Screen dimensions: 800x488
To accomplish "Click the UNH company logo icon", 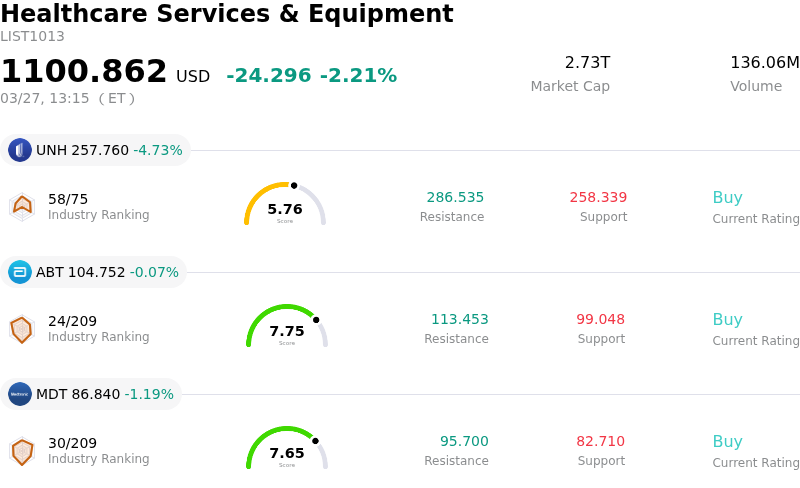I will pos(20,150).
